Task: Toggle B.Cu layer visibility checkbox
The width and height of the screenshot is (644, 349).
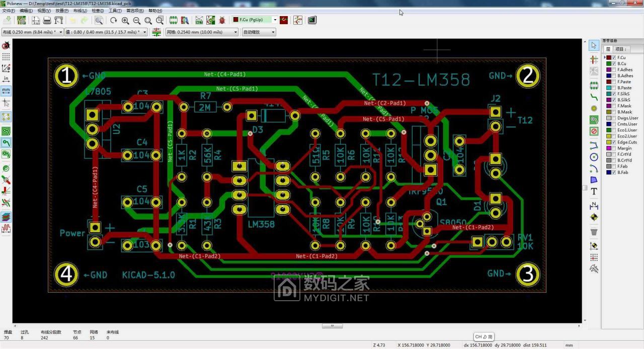Action: (614, 64)
